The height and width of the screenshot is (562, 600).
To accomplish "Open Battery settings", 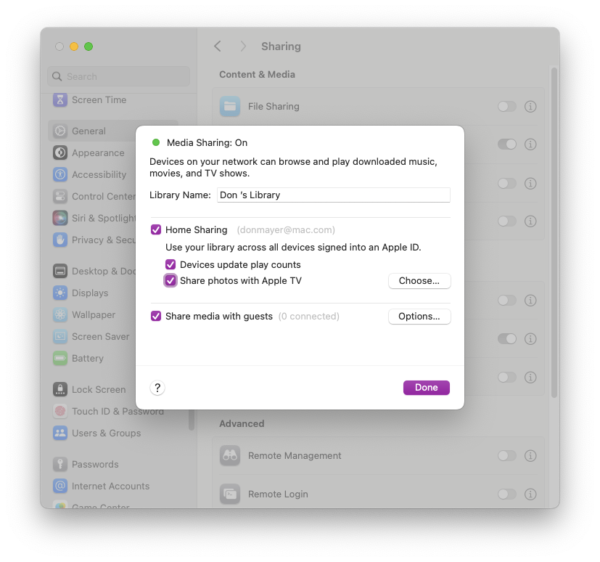I will pyautogui.click(x=78, y=358).
